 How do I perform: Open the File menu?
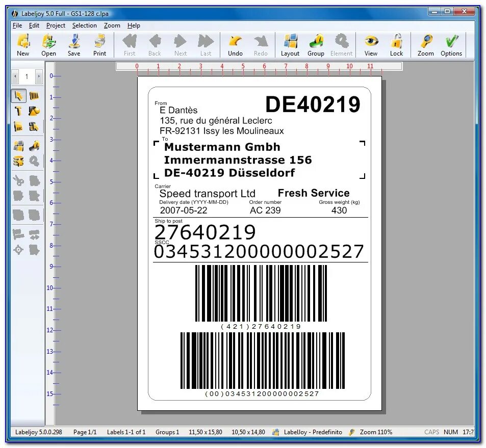17,25
